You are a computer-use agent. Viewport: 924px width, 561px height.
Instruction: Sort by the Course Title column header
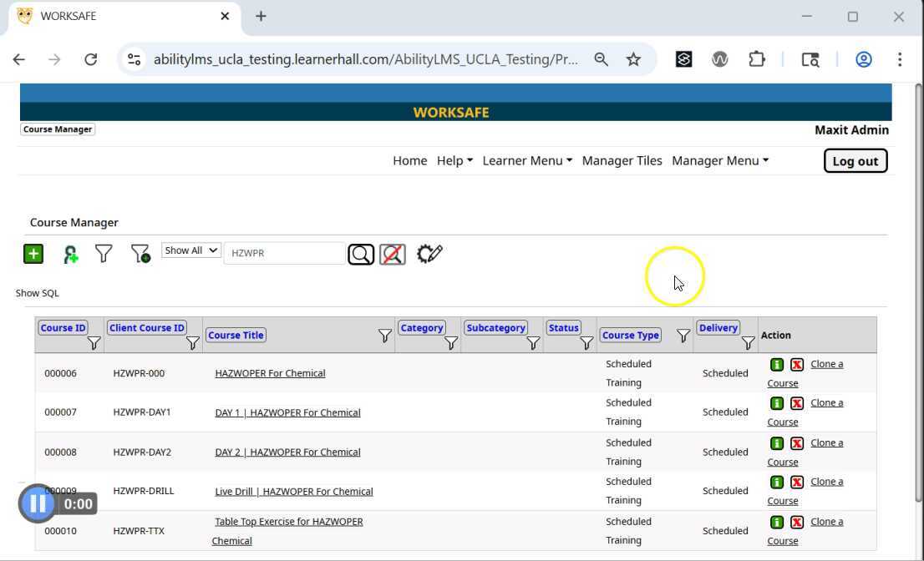(236, 335)
